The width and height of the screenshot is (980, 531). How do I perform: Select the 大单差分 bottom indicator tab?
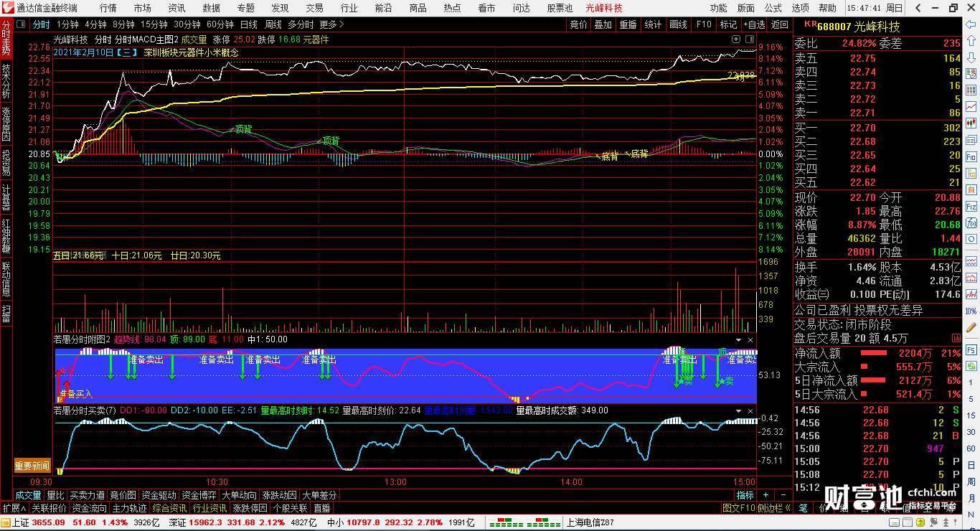tap(319, 495)
